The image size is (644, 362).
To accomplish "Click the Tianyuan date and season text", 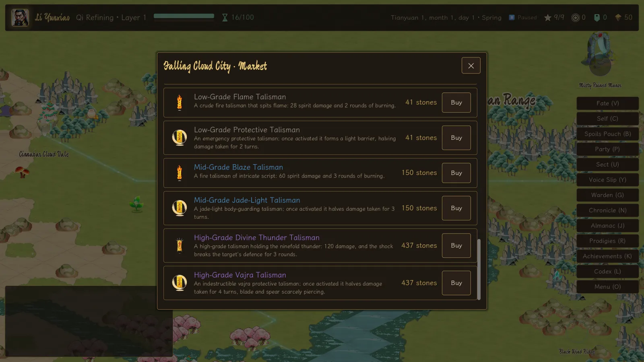I will pos(446,18).
